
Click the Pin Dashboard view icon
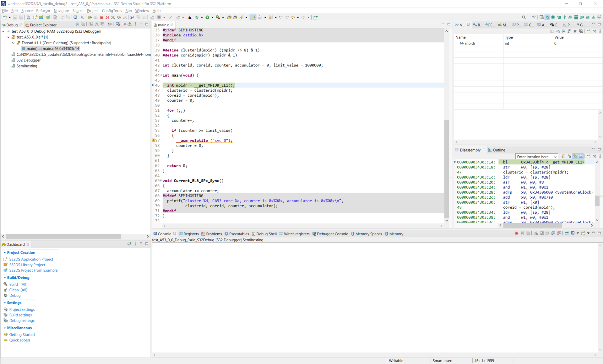pyautogui.click(x=129, y=244)
